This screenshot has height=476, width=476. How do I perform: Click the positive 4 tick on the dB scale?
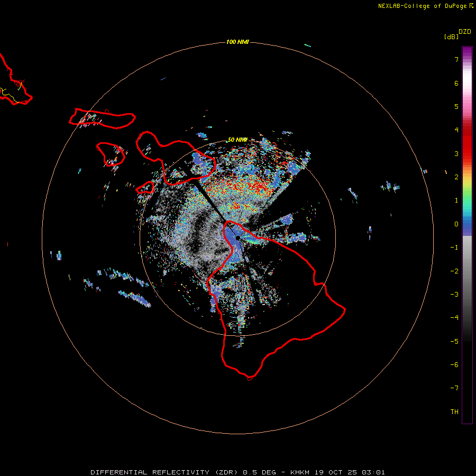(x=456, y=130)
